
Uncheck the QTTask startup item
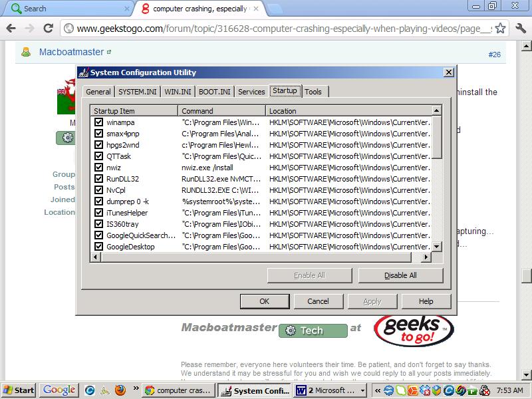pos(98,156)
